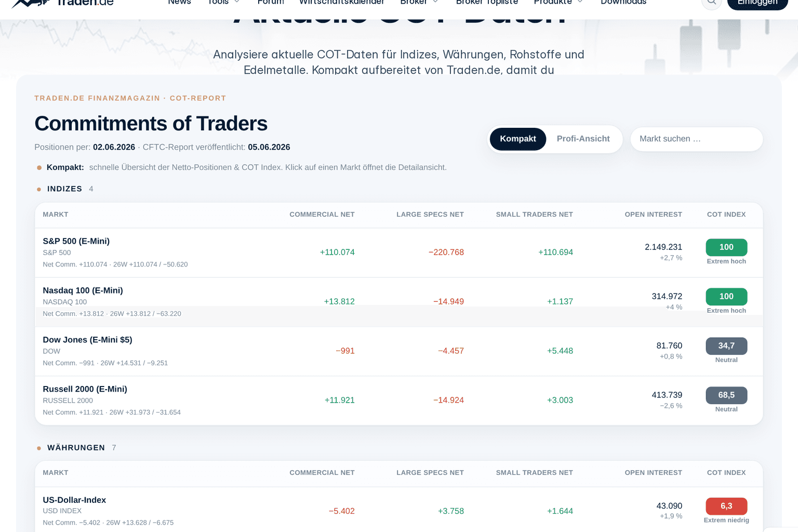
Task: Open the search icon in header
Action: click(711, 3)
